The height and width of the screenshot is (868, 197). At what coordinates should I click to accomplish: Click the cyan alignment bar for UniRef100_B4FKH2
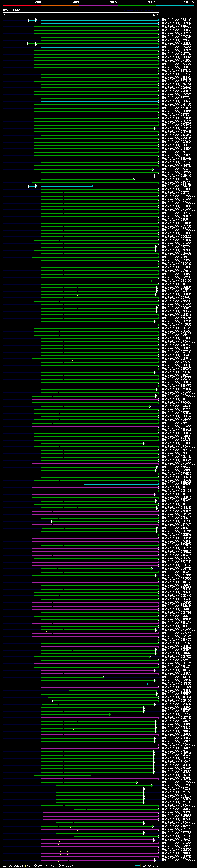pos(121,484)
